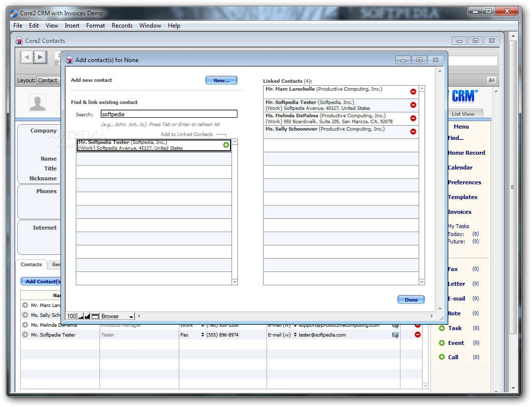Click the Letter link in sidebar
The image size is (532, 407).
point(456,284)
